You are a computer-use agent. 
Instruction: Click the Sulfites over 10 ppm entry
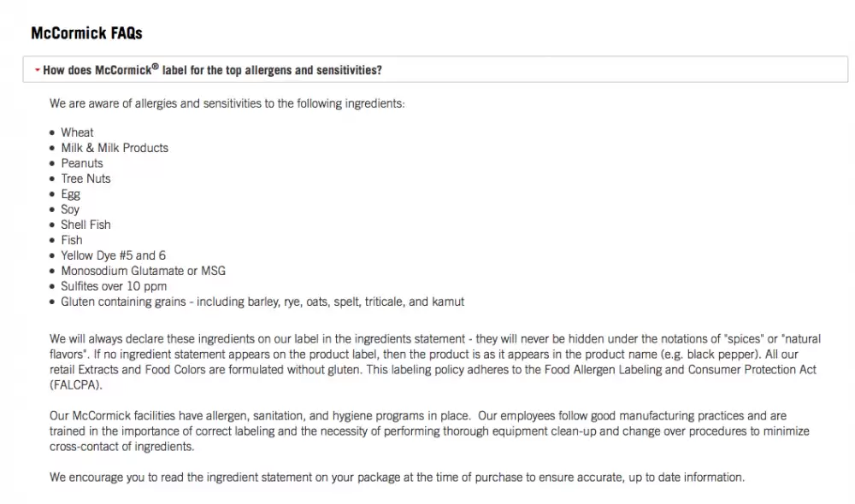point(114,286)
